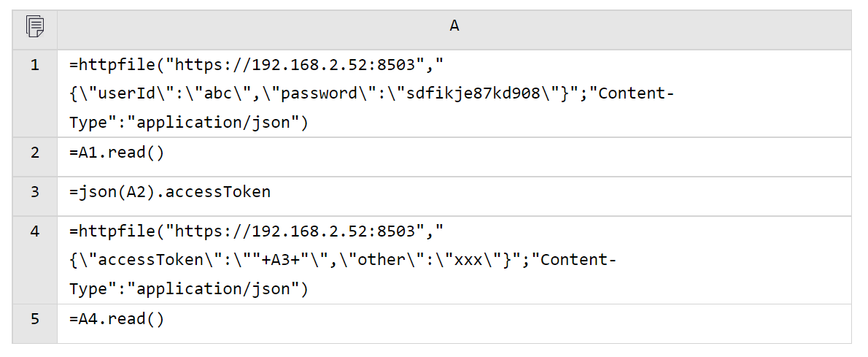Click the =A4.read() cell
This screenshot has width=868, height=357.
(x=117, y=319)
